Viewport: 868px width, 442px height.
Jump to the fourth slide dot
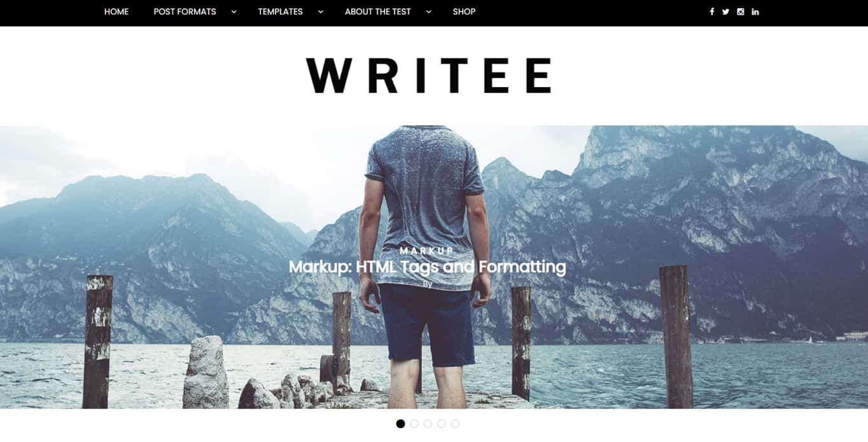click(x=442, y=424)
